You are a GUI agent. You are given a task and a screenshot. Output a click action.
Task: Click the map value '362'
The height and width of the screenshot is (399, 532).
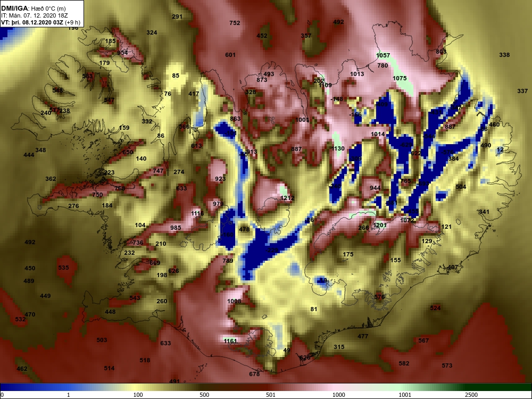click(51, 178)
